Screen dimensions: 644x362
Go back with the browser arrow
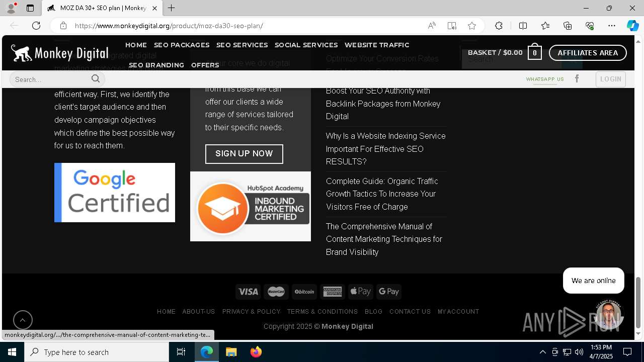pos(14,26)
